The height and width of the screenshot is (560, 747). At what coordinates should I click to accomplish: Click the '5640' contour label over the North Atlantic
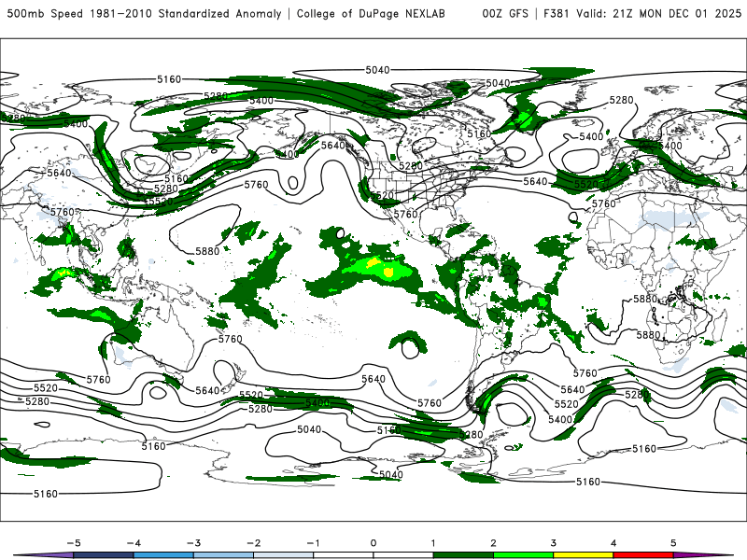tap(535, 181)
